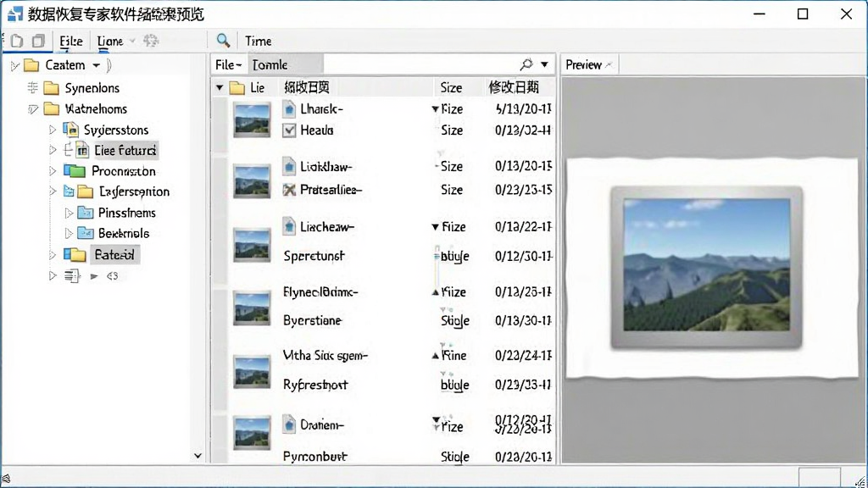Click the magnifier icon beside Time
Screen dimensions: 868x488
tap(223, 41)
